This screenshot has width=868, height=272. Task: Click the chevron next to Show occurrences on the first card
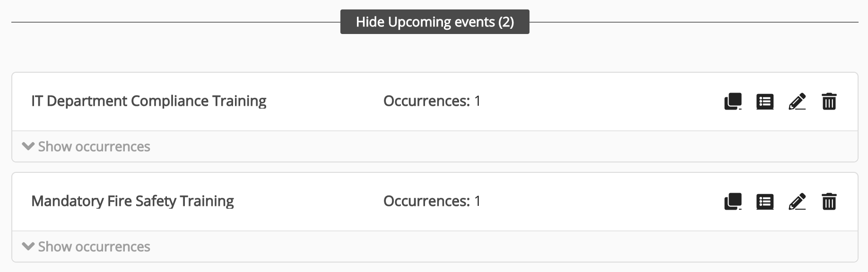tap(27, 146)
